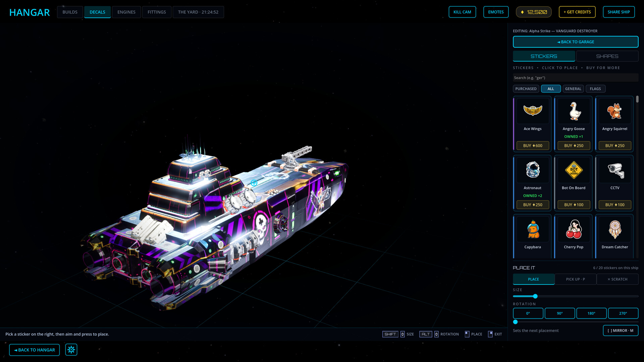The width and height of the screenshot is (644, 362).
Task: Click the sticker list scrollbar
Action: [637, 99]
